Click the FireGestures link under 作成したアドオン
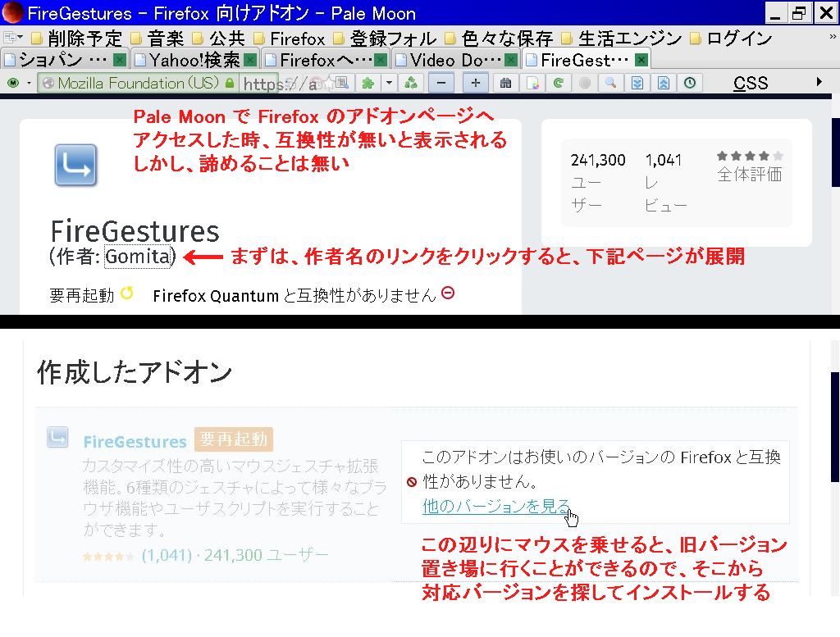 click(135, 442)
